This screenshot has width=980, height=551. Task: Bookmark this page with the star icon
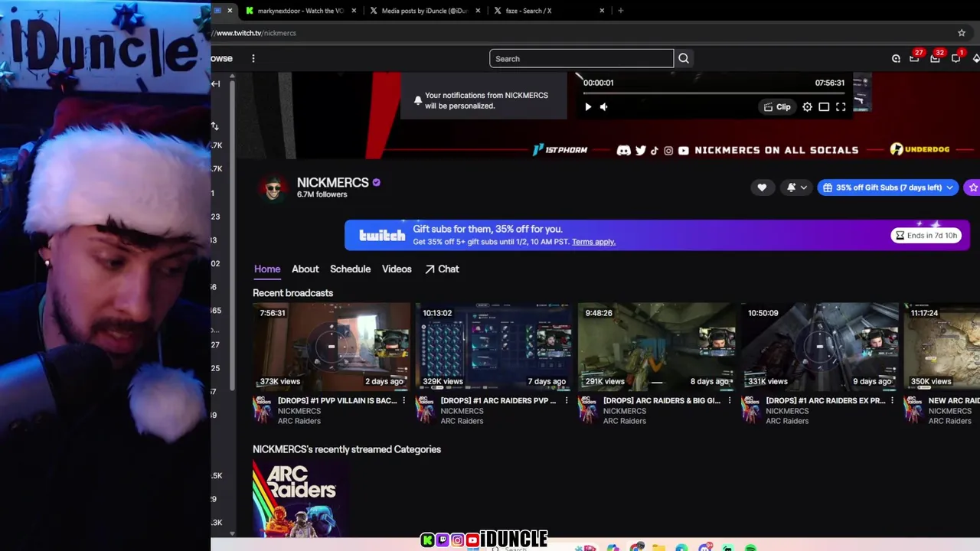pos(962,33)
